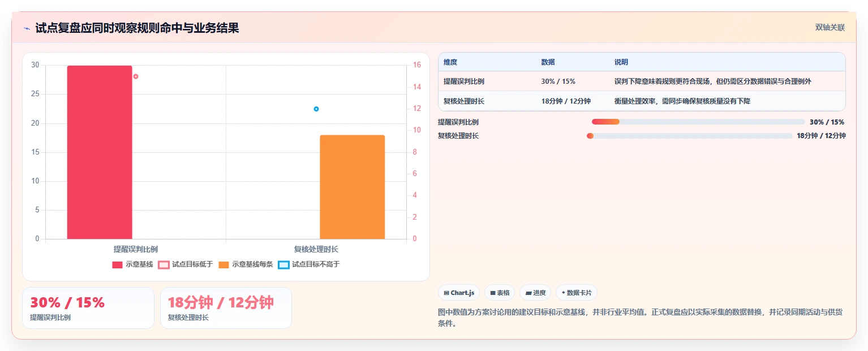Toggle the 试点目标低于 legend entry
Viewport: 868px width, 351px height.
(x=185, y=264)
